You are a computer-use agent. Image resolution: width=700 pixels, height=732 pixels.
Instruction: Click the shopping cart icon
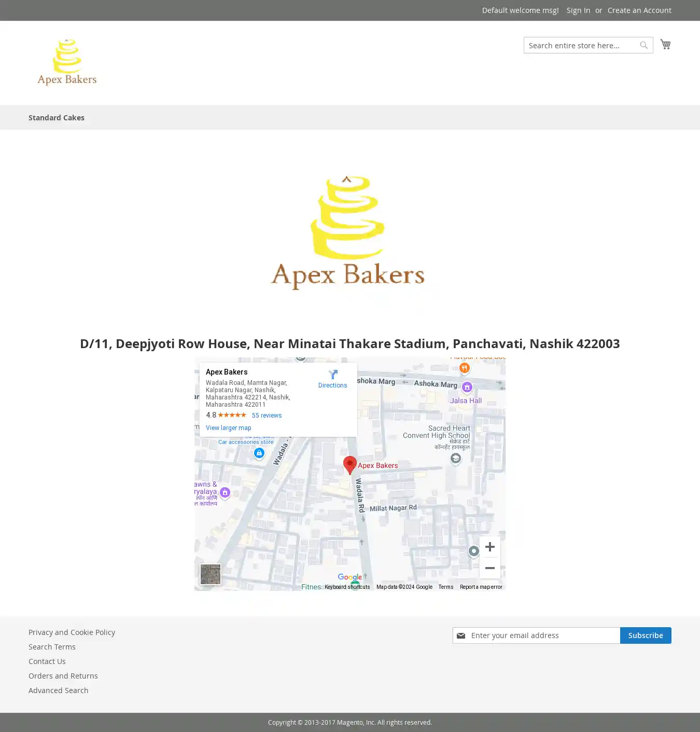(665, 45)
